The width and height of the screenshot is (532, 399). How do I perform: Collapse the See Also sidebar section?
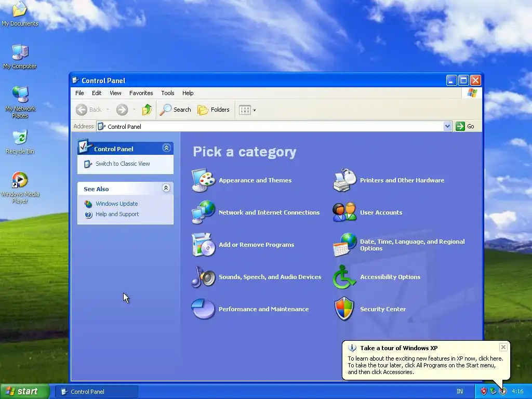[x=166, y=188]
